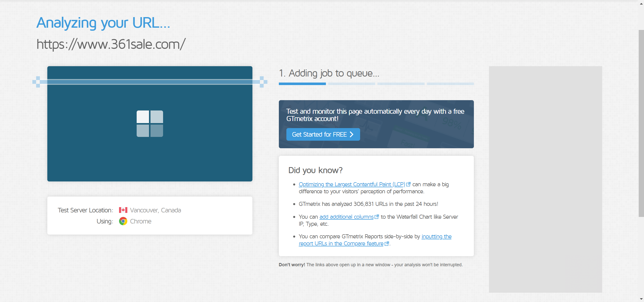
Task: Click the Analyzing your URL heading
Action: (103, 23)
